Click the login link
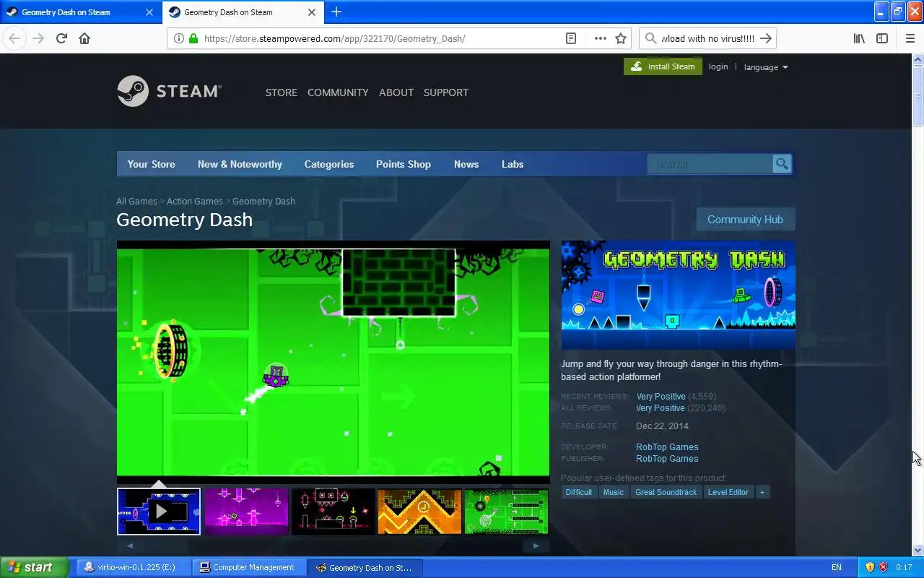Image resolution: width=924 pixels, height=578 pixels. [718, 66]
